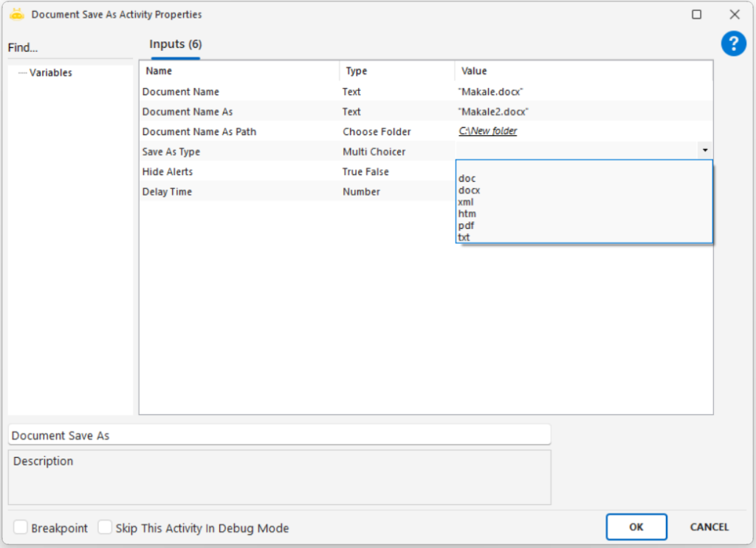Click the CANCEL button
The height and width of the screenshot is (548, 756).
(x=709, y=527)
